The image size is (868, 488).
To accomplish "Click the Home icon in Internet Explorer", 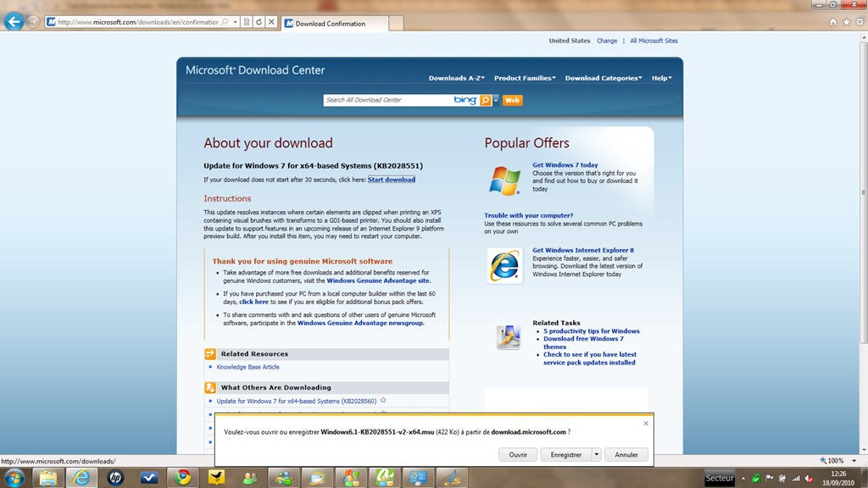I will point(833,22).
